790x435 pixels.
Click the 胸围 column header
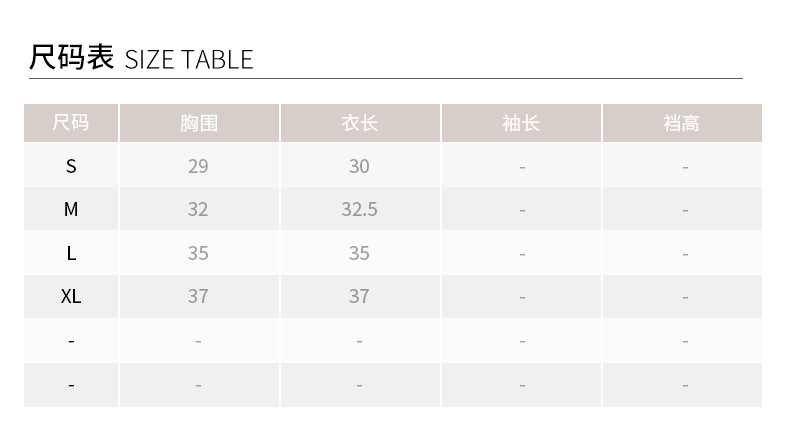click(x=199, y=123)
